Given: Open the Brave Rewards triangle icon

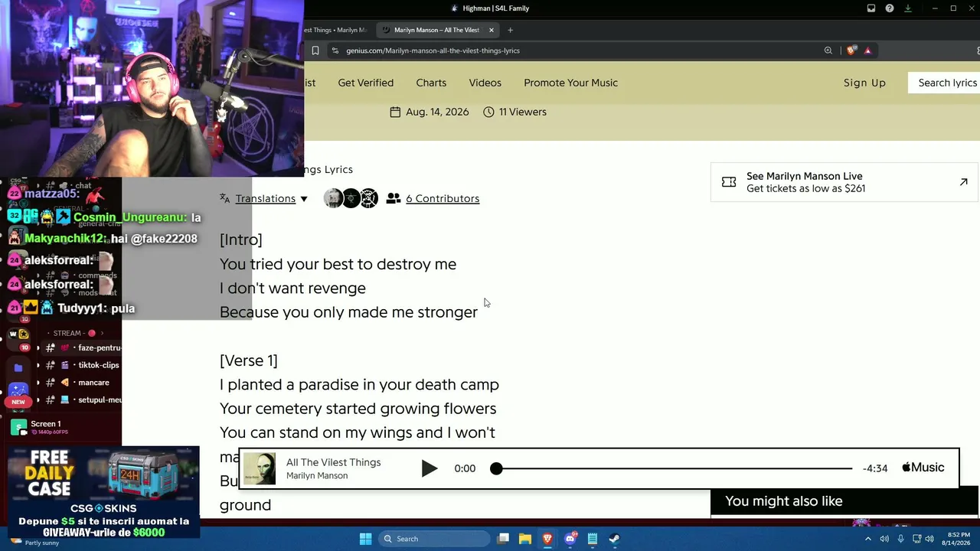Looking at the screenshot, I should [x=867, y=51].
